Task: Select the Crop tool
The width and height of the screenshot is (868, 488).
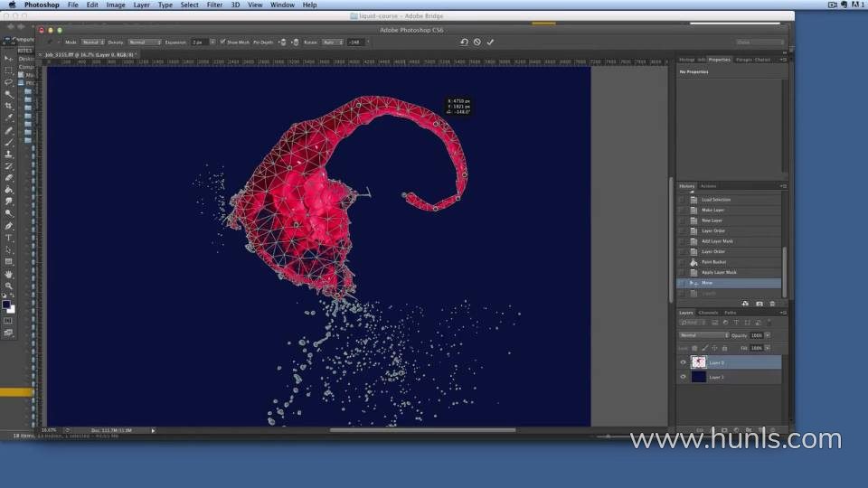Action: click(8, 106)
